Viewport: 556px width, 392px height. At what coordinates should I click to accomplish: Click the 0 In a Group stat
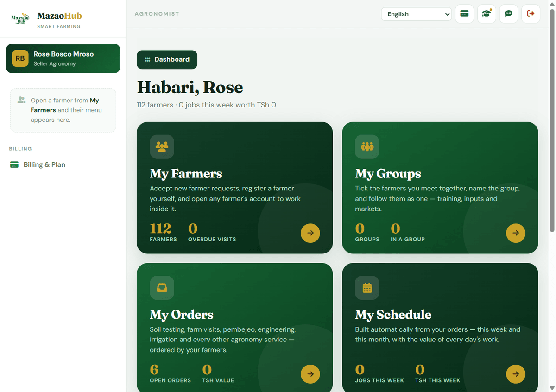click(x=407, y=233)
